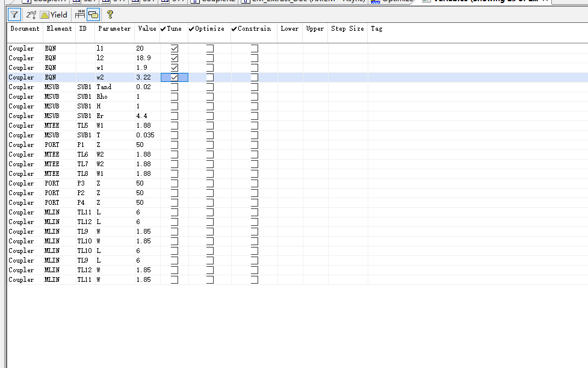Enable Optimize for variable l1
The width and height of the screenshot is (588, 368).
pos(210,48)
